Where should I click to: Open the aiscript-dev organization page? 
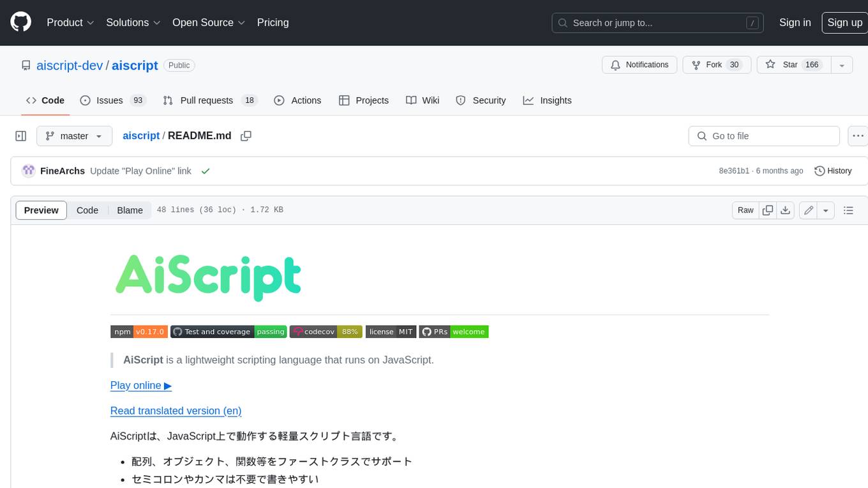[x=70, y=65]
